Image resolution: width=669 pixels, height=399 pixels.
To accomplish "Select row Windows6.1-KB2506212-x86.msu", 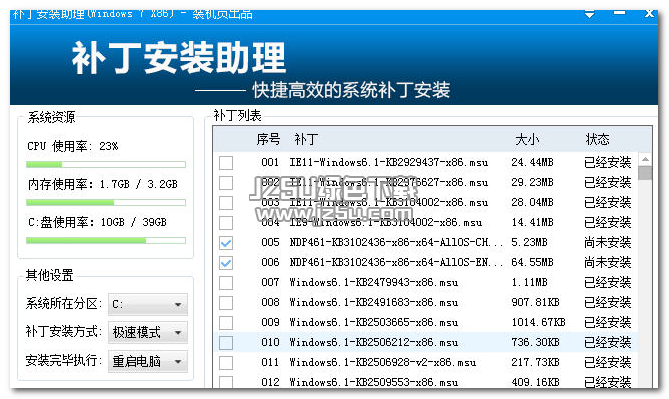I will tap(425, 343).
